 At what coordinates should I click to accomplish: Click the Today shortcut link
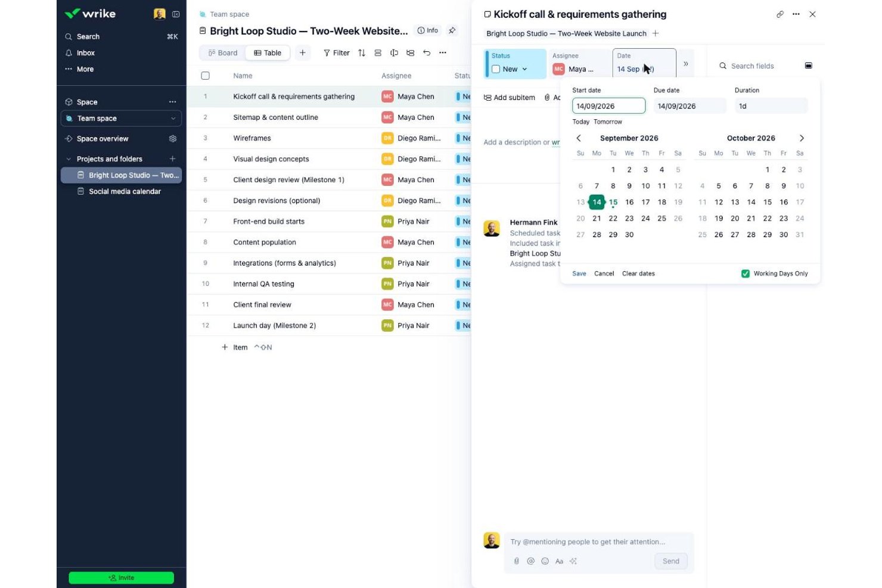tap(581, 122)
